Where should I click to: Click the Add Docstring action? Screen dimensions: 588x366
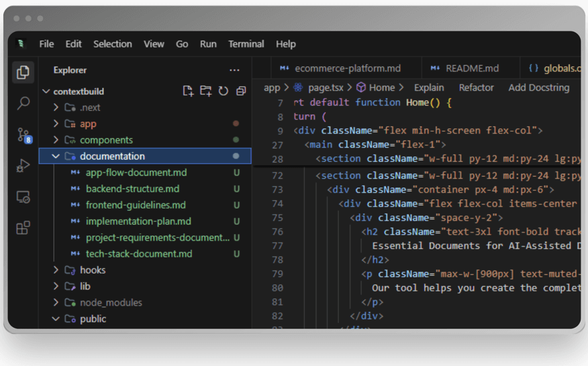[539, 87]
